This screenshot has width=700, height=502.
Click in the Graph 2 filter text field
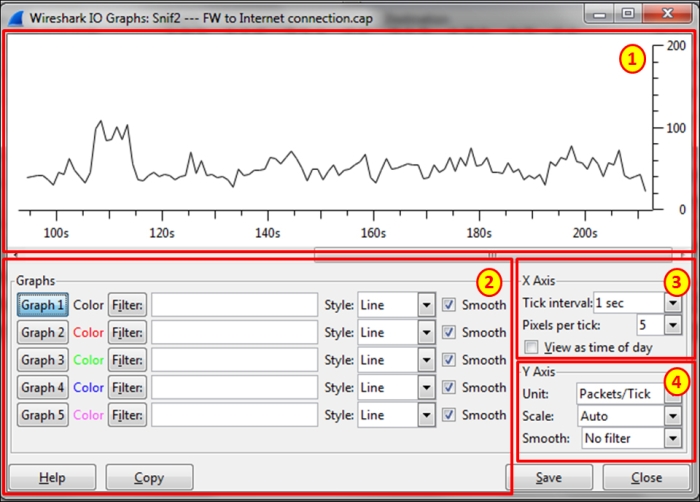click(234, 332)
